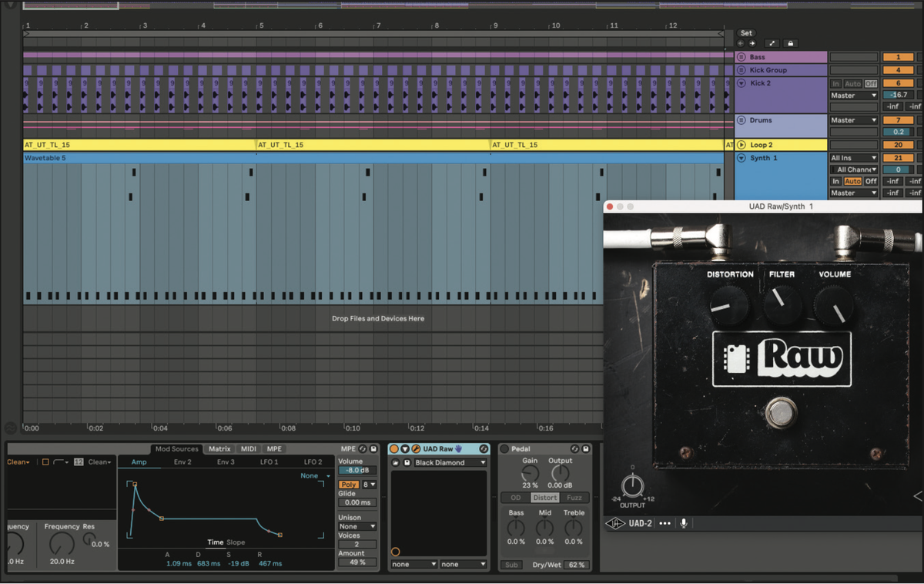Viewport: 924px width, 584px height.
Task: Open Synth 1 All Channels dropdown
Action: [x=854, y=169]
